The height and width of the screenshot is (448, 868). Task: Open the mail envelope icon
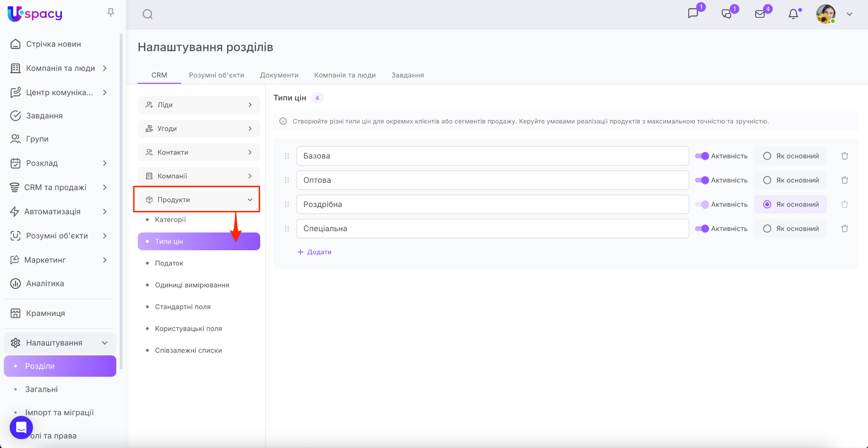(760, 14)
